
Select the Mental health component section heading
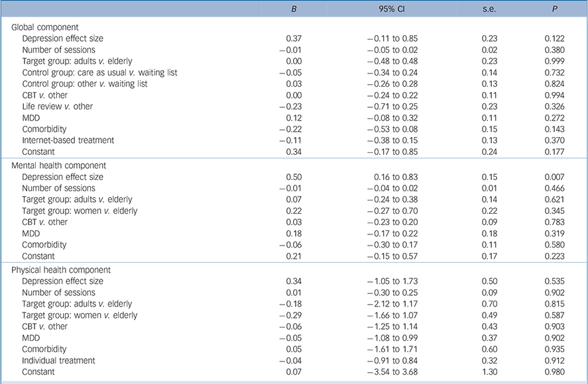pos(58,166)
